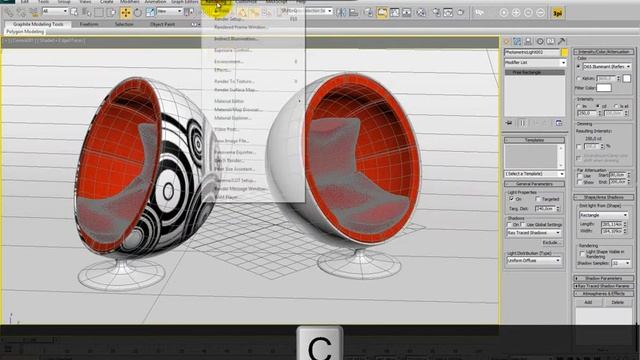Switch to the Display command panel tab
This screenshot has height=360, width=640.
[551, 41]
